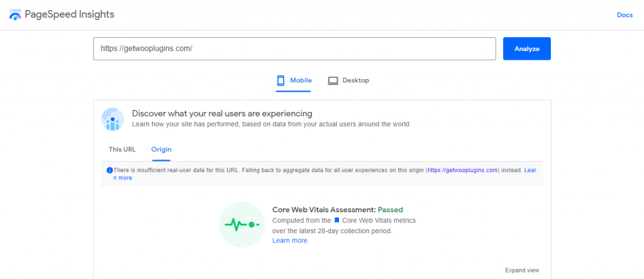Click 'Core Web Vitals Assessment:' label

pos(324,210)
